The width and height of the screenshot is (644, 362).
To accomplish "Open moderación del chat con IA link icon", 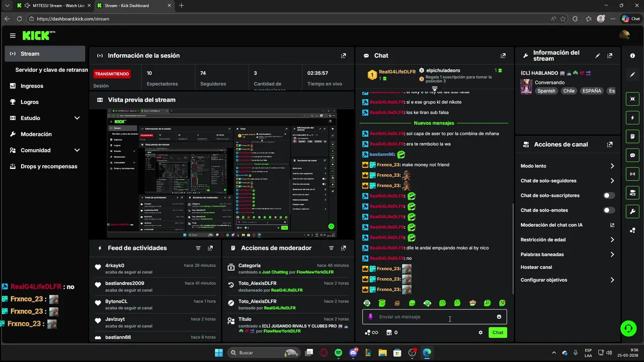I will pos(612,225).
